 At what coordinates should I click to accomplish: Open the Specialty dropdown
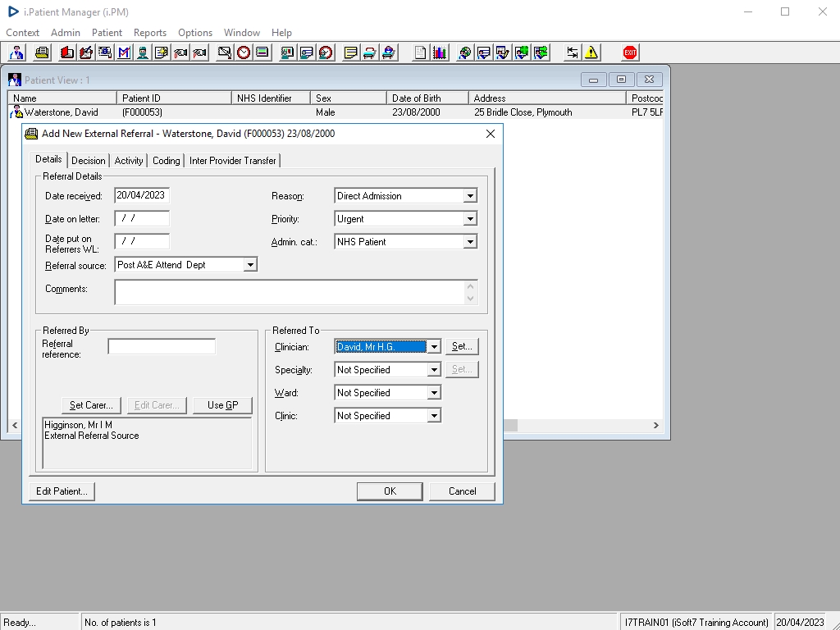click(x=434, y=370)
